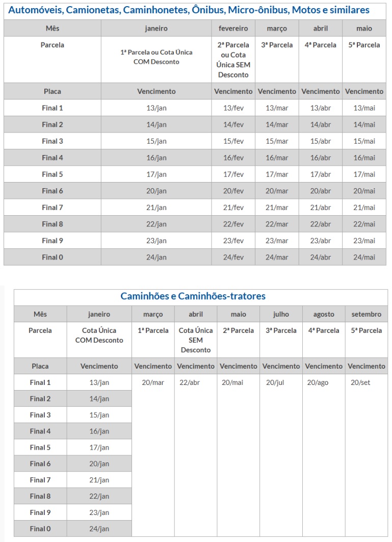The image size is (392, 542).
Task: Select "Final 6" row label in automobiles table
Action: click(x=53, y=191)
